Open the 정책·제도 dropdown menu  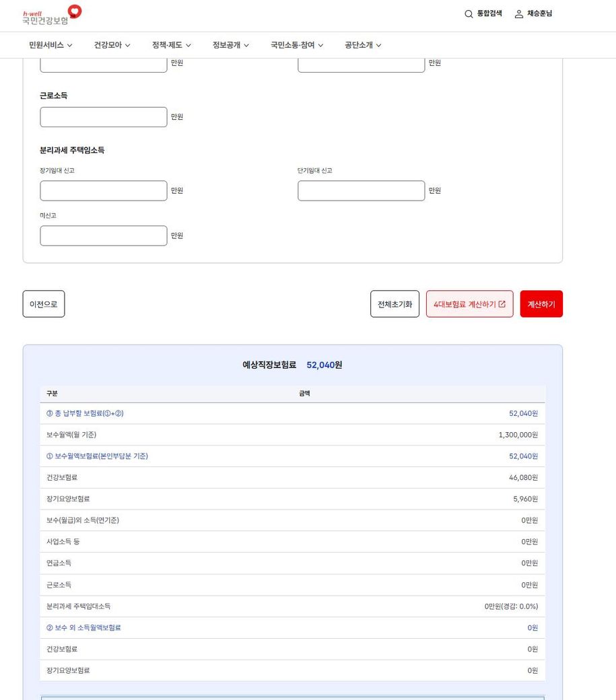171,45
